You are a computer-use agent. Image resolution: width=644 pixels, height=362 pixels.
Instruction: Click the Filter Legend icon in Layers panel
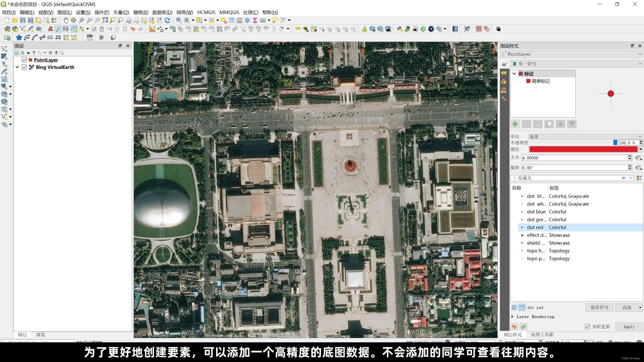34,53
